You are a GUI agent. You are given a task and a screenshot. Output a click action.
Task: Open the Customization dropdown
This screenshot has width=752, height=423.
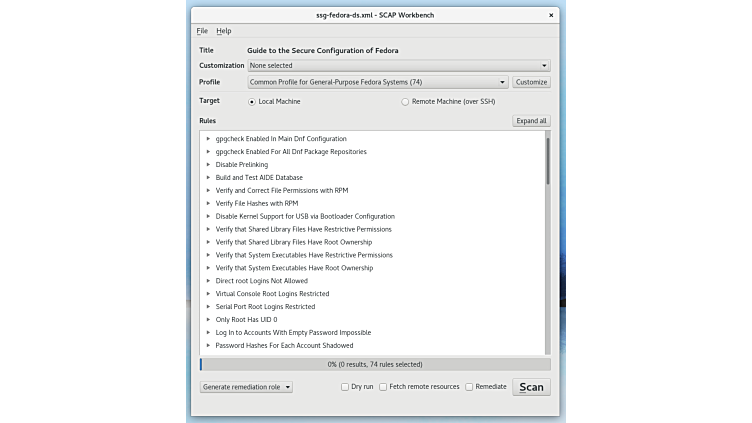[398, 65]
